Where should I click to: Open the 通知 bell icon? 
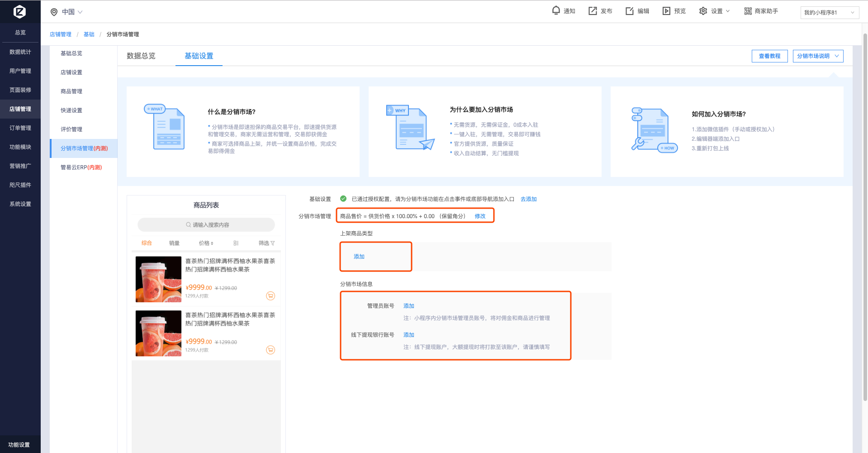click(x=556, y=10)
